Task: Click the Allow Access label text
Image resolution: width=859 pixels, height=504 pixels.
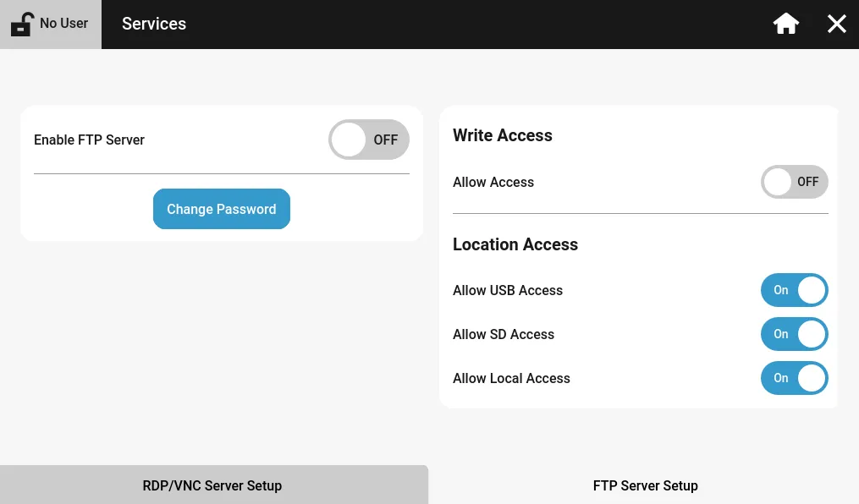Action: pos(493,182)
